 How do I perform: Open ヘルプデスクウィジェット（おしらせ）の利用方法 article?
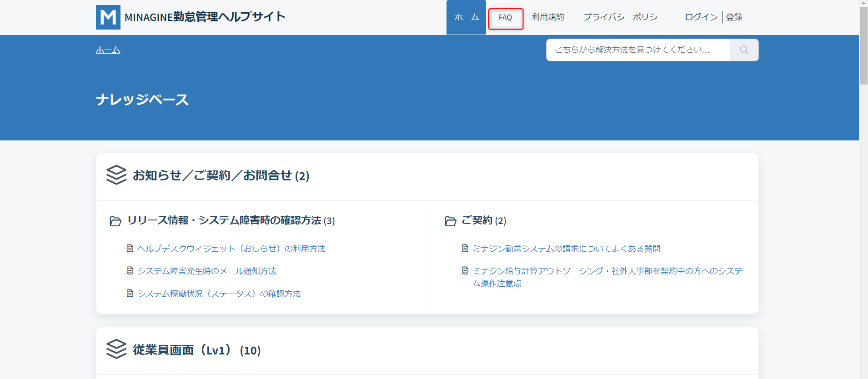click(231, 249)
